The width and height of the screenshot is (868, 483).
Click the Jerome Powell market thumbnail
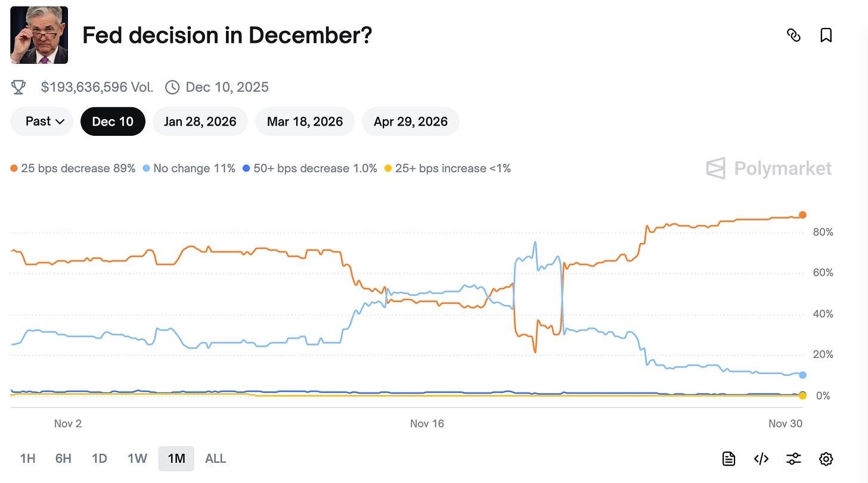39,35
